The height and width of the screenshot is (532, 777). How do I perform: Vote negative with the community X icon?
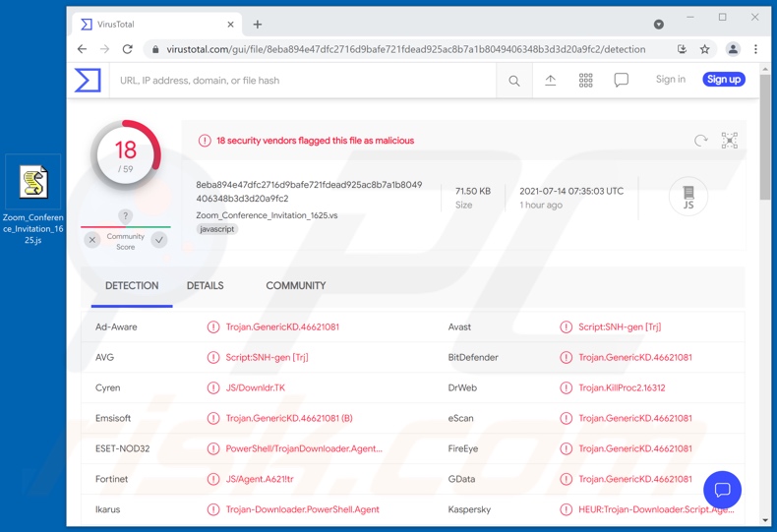[92, 240]
